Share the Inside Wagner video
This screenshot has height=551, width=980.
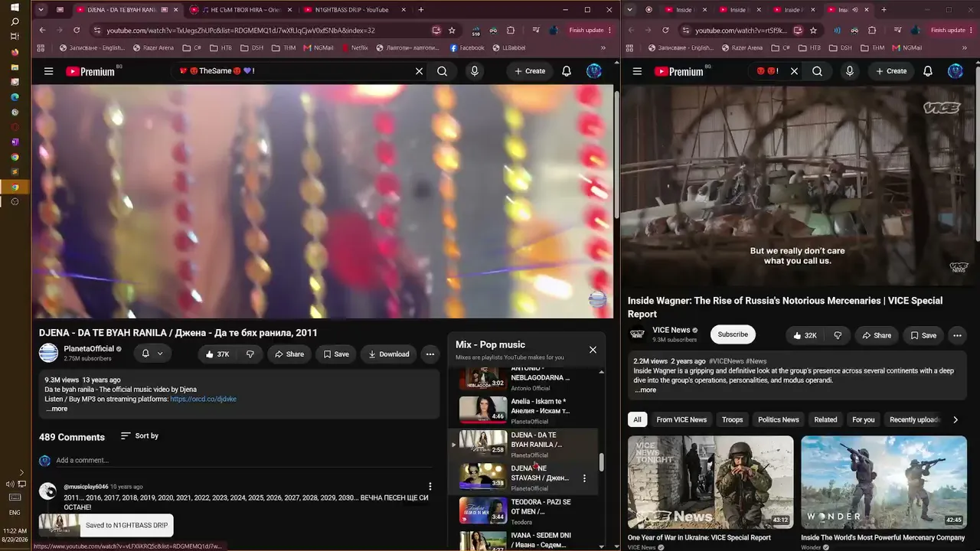click(x=877, y=335)
